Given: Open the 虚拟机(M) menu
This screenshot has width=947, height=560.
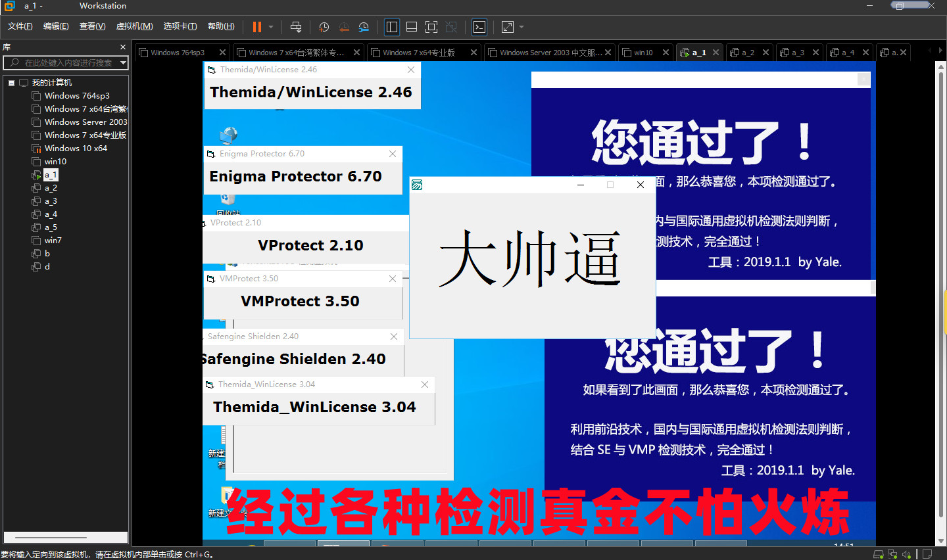Looking at the screenshot, I should pyautogui.click(x=134, y=26).
